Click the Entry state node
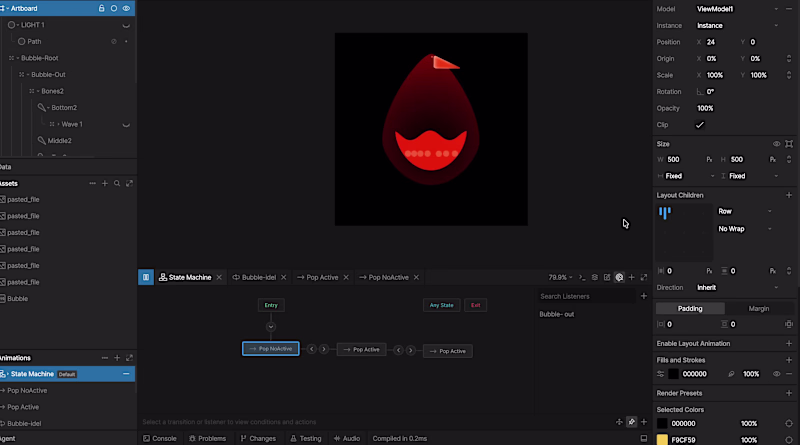 point(271,305)
